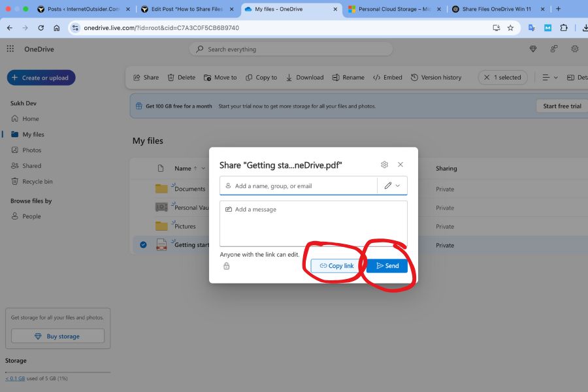Screen dimensions: 588x392
Task: Sort by the Name column header
Action: [183, 169]
